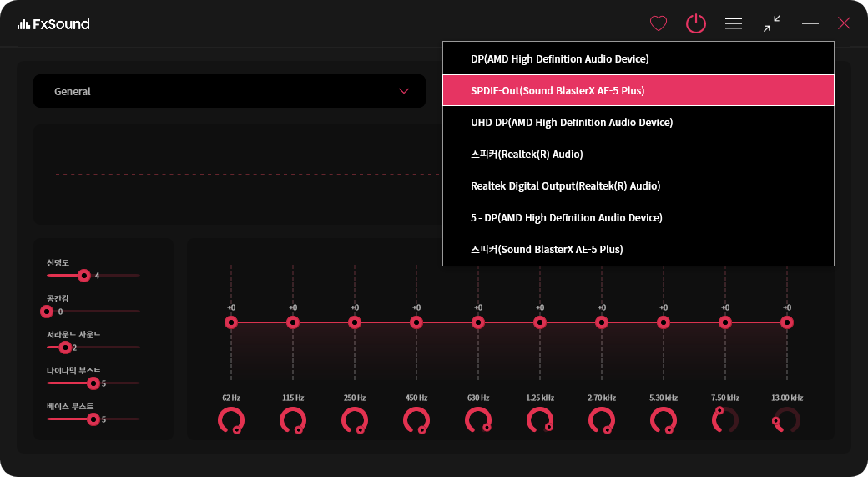Select Realtek Digital Output(Realtek(R) Audio)
The image size is (868, 477).
(638, 185)
